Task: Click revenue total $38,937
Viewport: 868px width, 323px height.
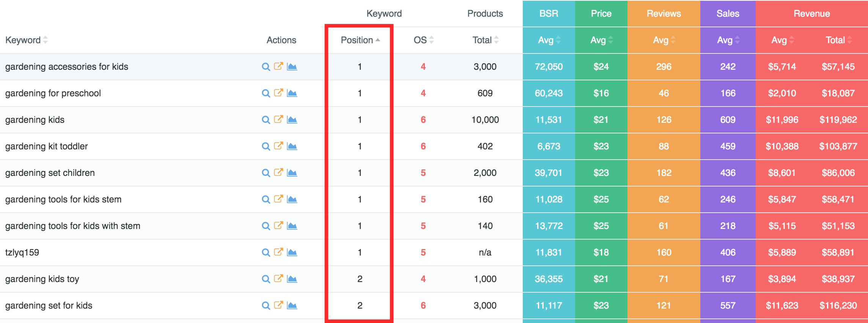Action: click(838, 279)
